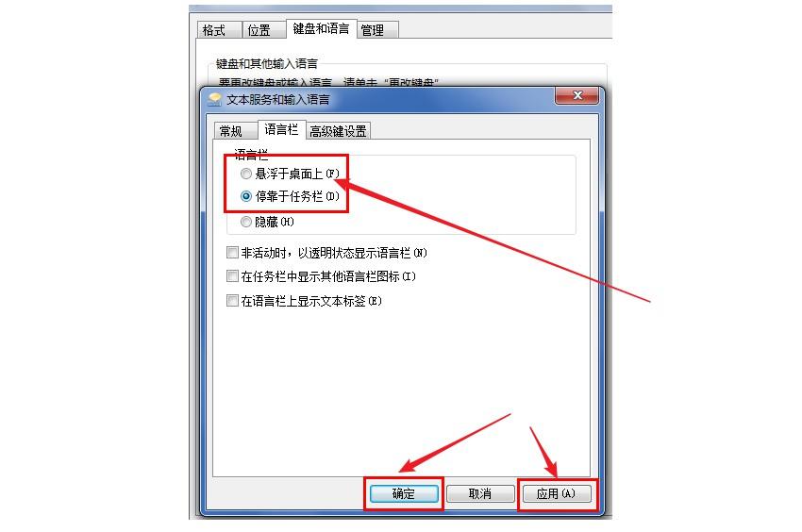Check 在语言栏上显示文本标签 option
Viewport: 802px width, 532px height.
[x=232, y=300]
